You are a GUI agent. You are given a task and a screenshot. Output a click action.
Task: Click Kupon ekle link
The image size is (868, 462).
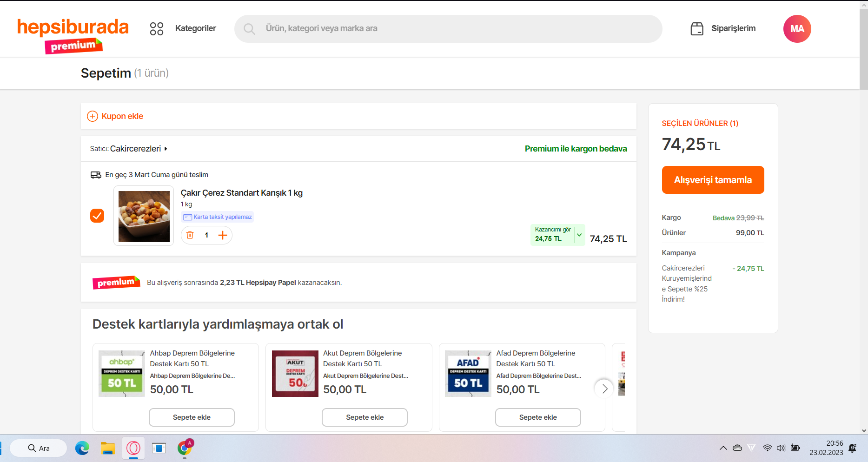click(x=122, y=116)
